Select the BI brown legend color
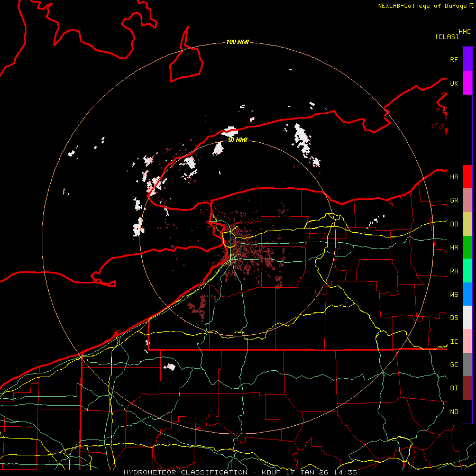This screenshot has width=476, height=476. [467, 388]
